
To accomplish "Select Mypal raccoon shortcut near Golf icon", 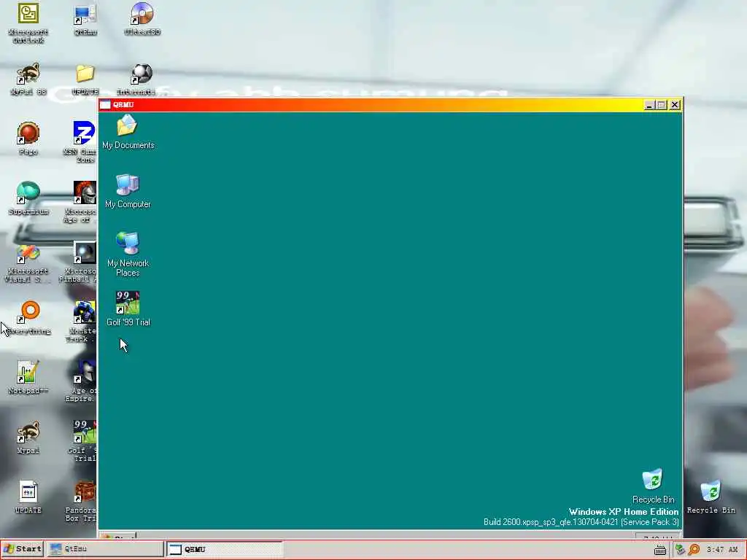I will [28, 437].
